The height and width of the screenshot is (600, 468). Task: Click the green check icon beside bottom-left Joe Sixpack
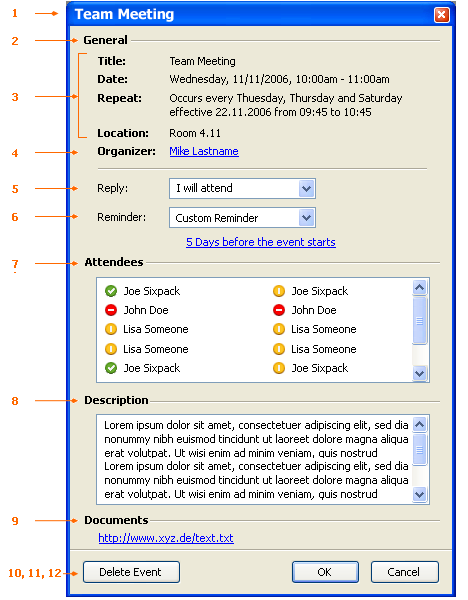tap(111, 368)
